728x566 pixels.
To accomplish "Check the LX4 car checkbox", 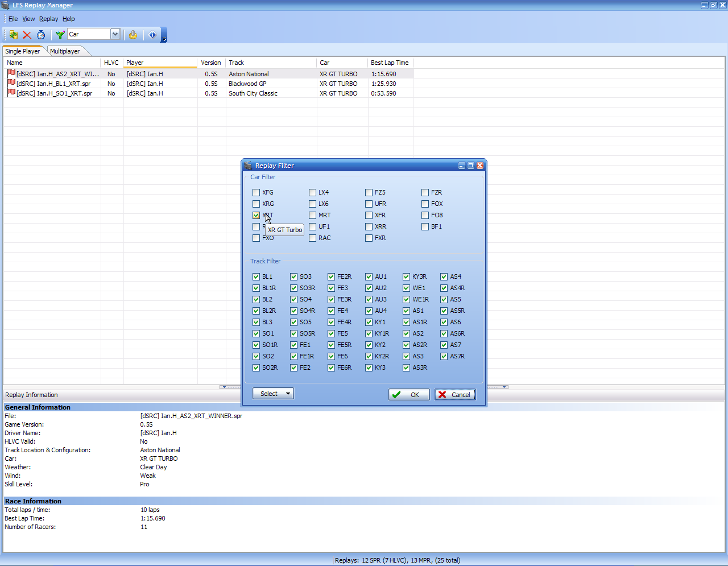I will (312, 192).
